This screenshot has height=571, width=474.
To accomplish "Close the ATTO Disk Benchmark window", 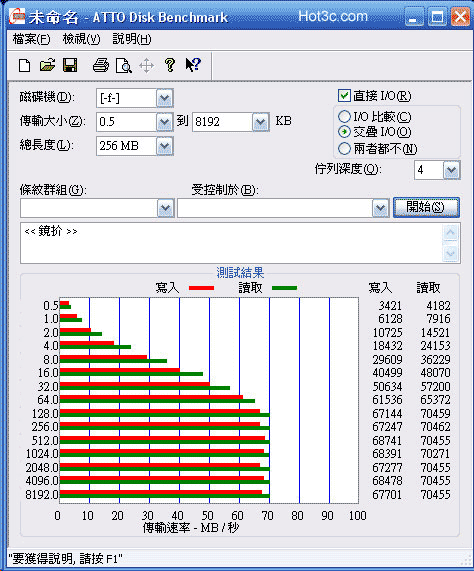I will click(x=460, y=17).
